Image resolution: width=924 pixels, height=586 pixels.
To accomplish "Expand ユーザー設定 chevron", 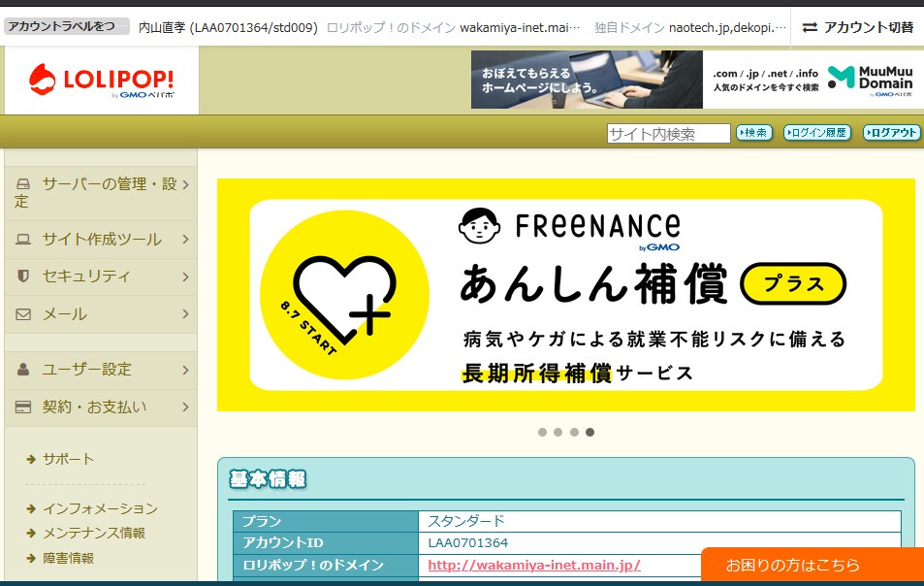I will click(x=185, y=370).
